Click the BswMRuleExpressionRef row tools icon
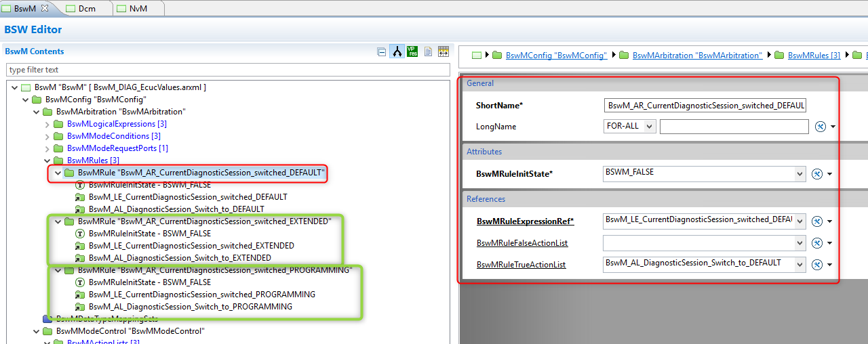This screenshot has width=868, height=344. pos(817,221)
